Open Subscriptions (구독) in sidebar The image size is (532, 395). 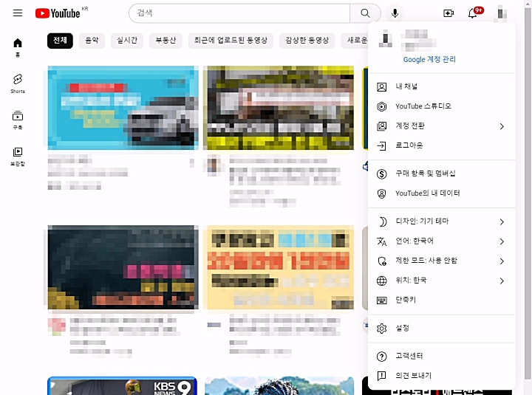click(x=18, y=120)
